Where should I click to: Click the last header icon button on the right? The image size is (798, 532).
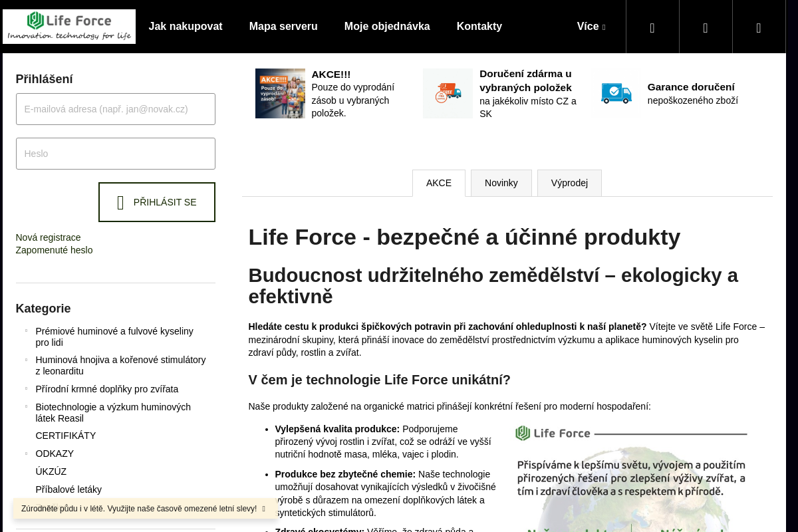(x=759, y=27)
